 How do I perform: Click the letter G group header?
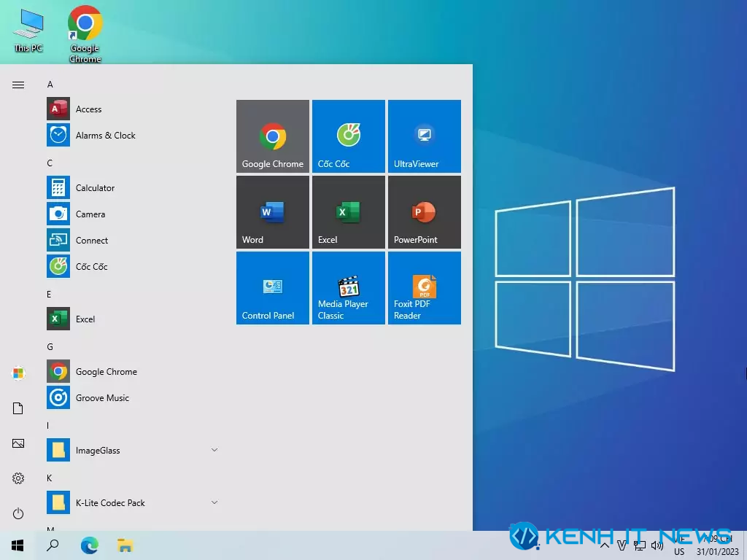click(50, 346)
